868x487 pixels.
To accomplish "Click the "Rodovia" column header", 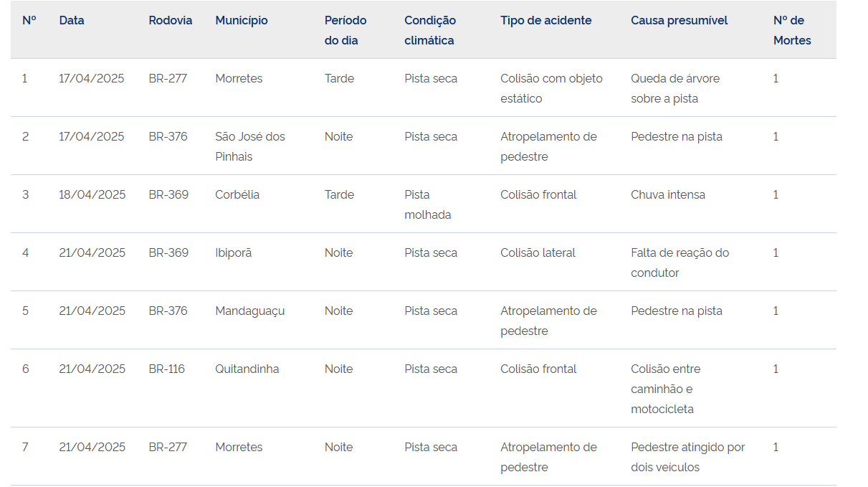I will pos(171,21).
